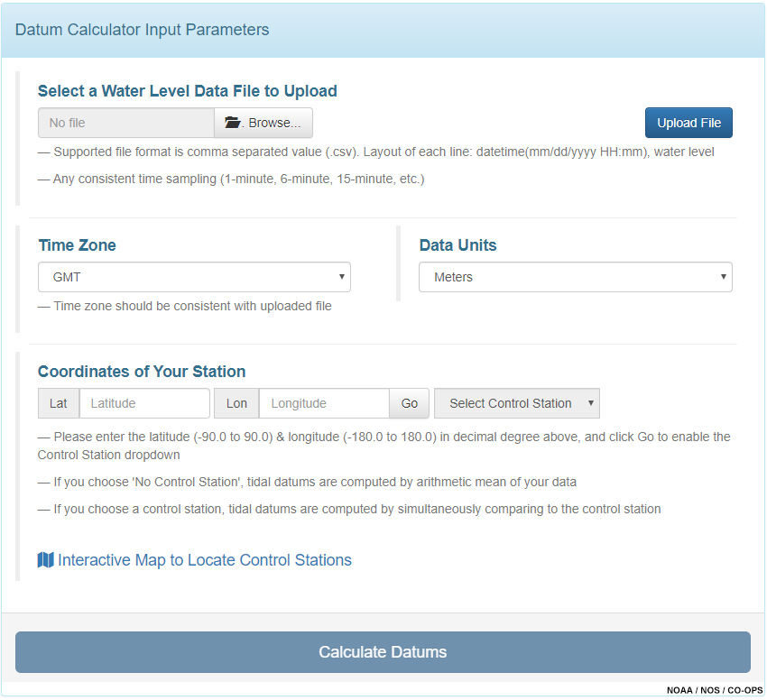Click the Go button next to Longitude
Viewport: 767px width, 700px height.
click(x=410, y=403)
